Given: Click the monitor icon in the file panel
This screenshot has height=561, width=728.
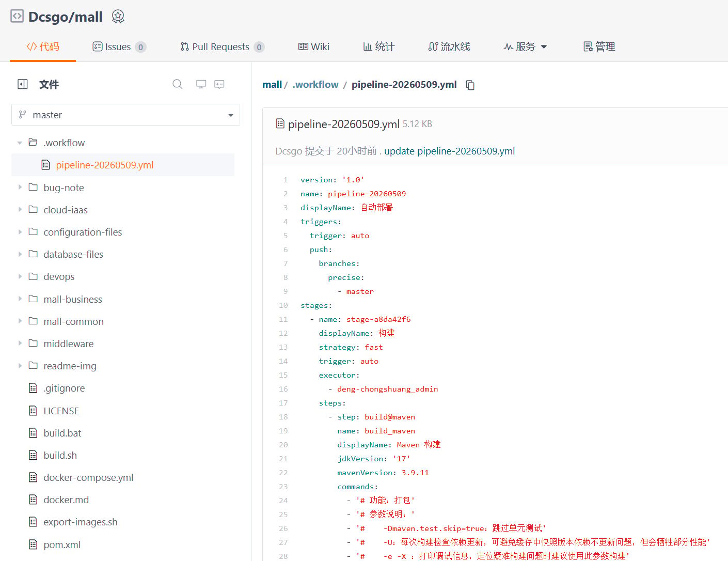Looking at the screenshot, I should pos(201,84).
